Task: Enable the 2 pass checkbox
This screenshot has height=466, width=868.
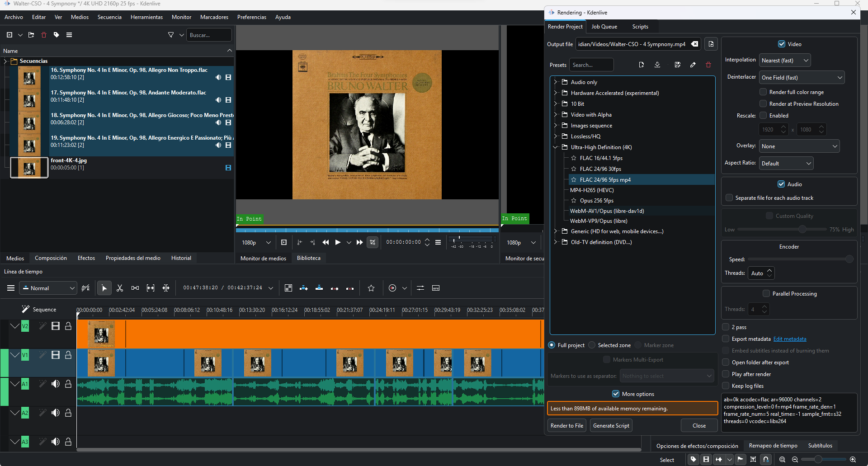Action: (x=726, y=327)
